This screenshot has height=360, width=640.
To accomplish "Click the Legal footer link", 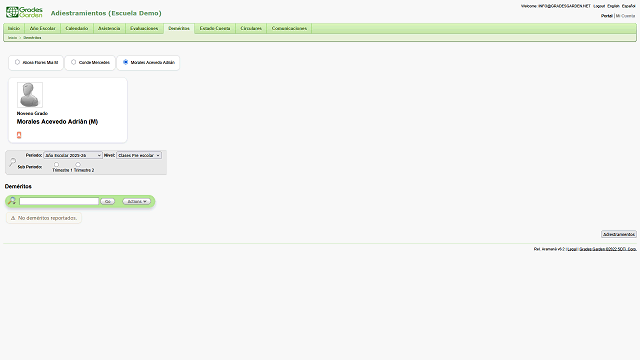I will [572, 249].
